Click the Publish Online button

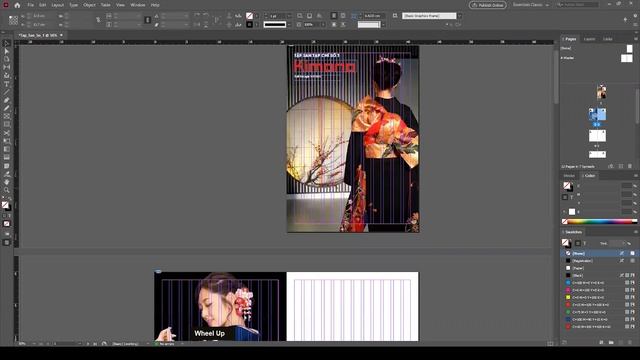point(488,5)
